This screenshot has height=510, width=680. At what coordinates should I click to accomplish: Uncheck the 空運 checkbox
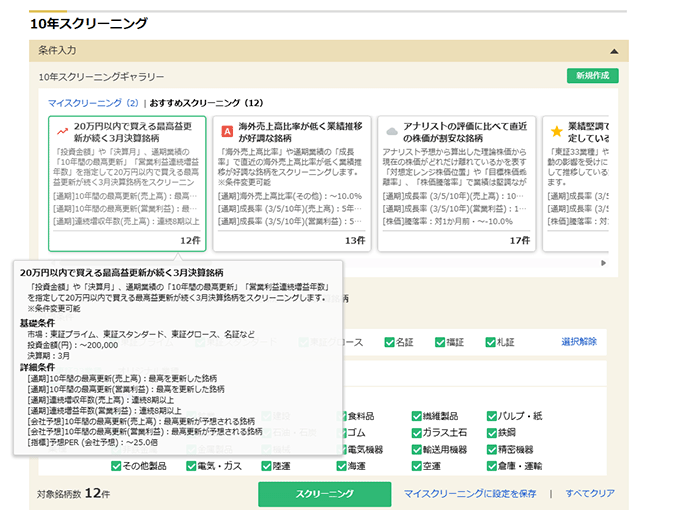coord(416,466)
